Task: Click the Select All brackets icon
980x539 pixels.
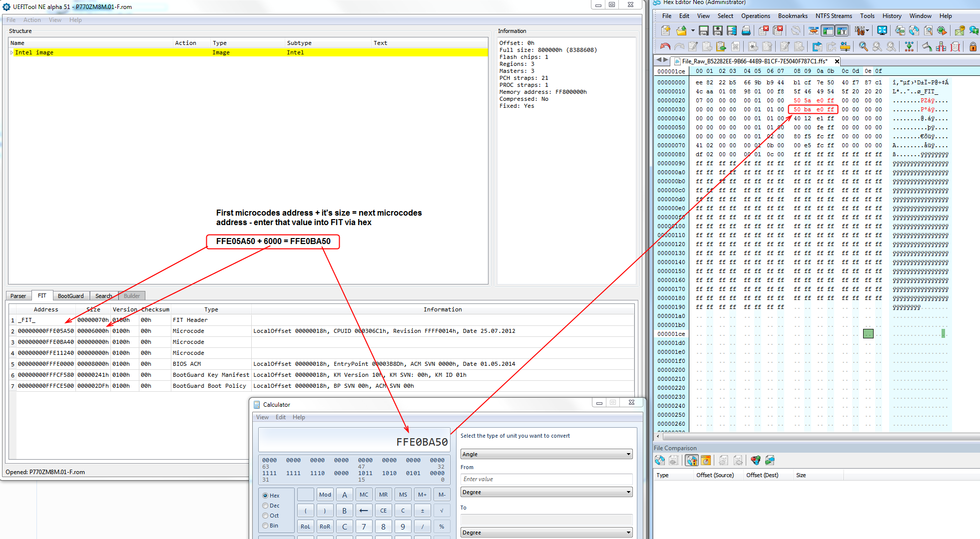Action: (955, 46)
